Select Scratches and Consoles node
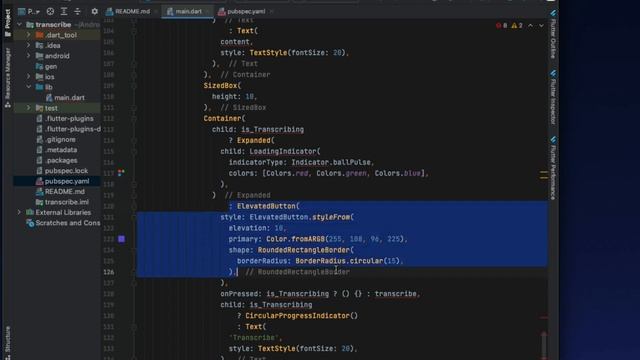Viewport: 640px width, 360px height. point(67,223)
